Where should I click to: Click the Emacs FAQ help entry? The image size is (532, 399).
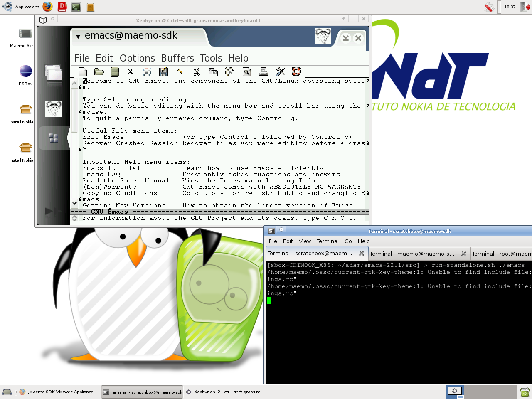point(101,175)
